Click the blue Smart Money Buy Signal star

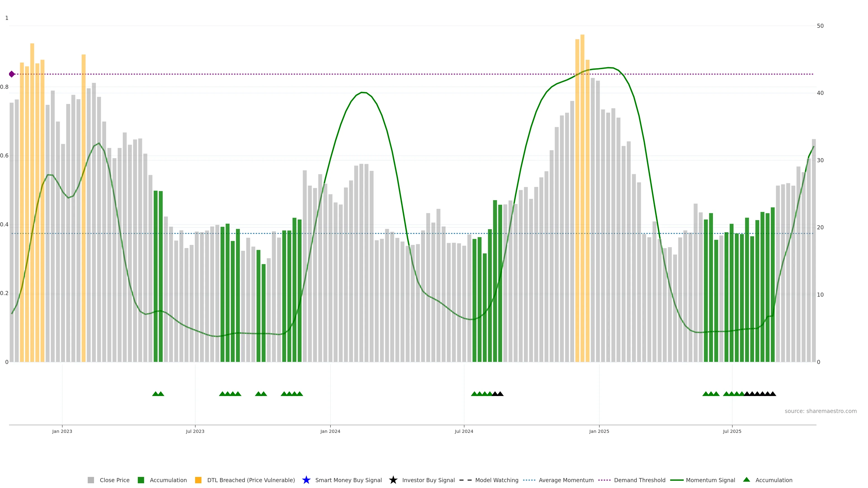(x=306, y=480)
